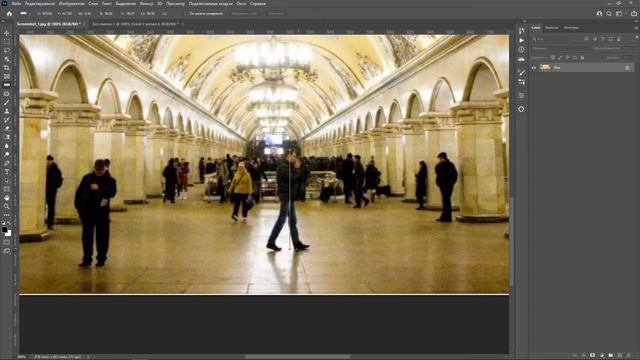Toggle lock image pixels brush icon

point(560,58)
